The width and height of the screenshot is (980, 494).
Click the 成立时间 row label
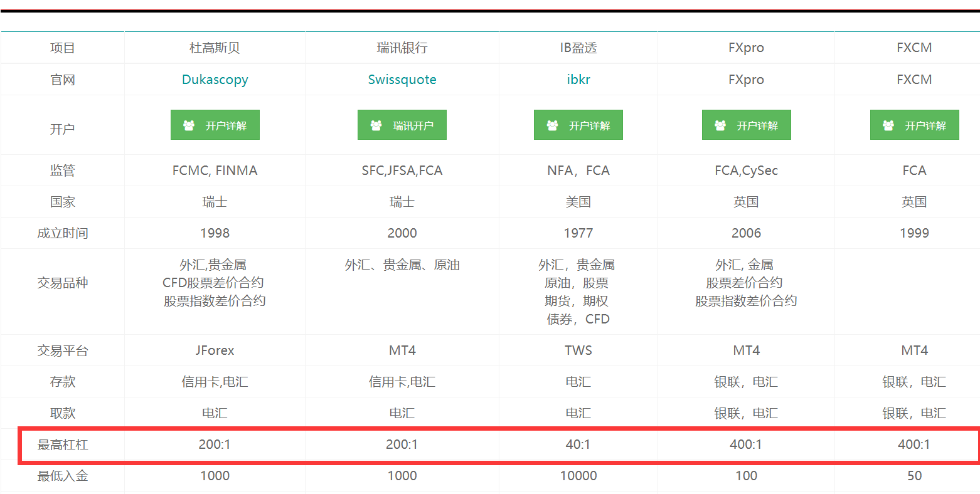(63, 233)
